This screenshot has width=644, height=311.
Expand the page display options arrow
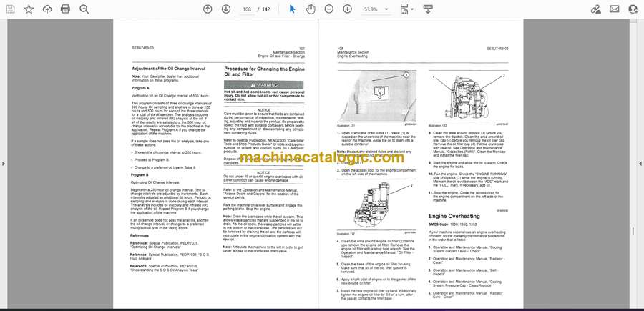pyautogui.click(x=412, y=9)
